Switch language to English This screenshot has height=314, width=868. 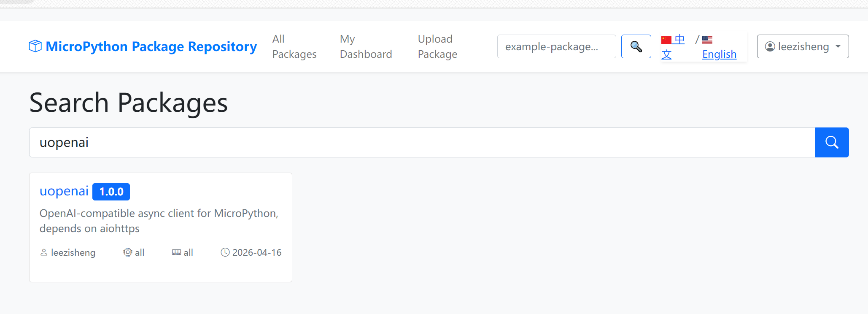click(719, 54)
